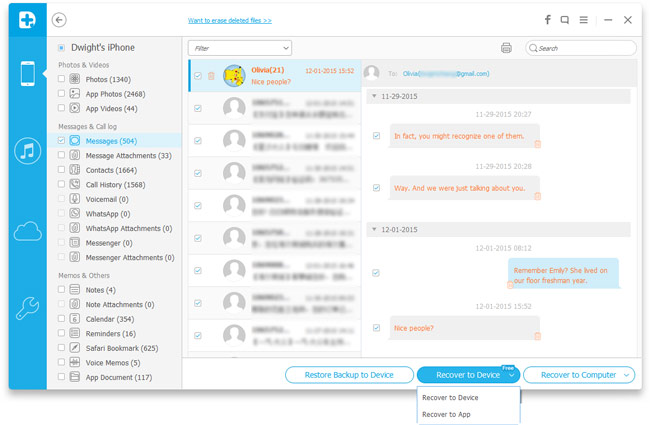
Task: Open 'Want to erase deleted files' link
Action: point(229,20)
